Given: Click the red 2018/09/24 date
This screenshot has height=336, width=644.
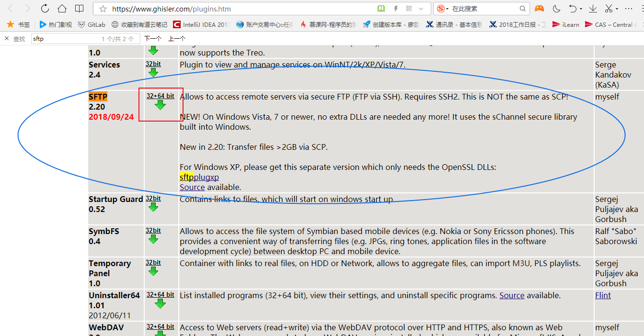Looking at the screenshot, I should pos(111,117).
